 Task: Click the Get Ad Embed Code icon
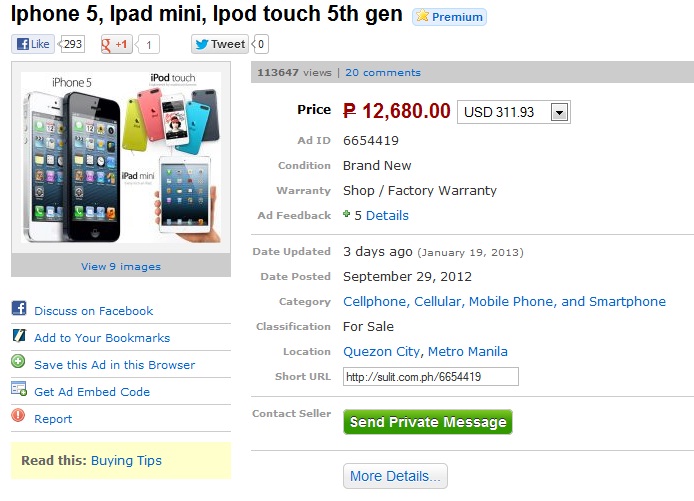point(19,390)
